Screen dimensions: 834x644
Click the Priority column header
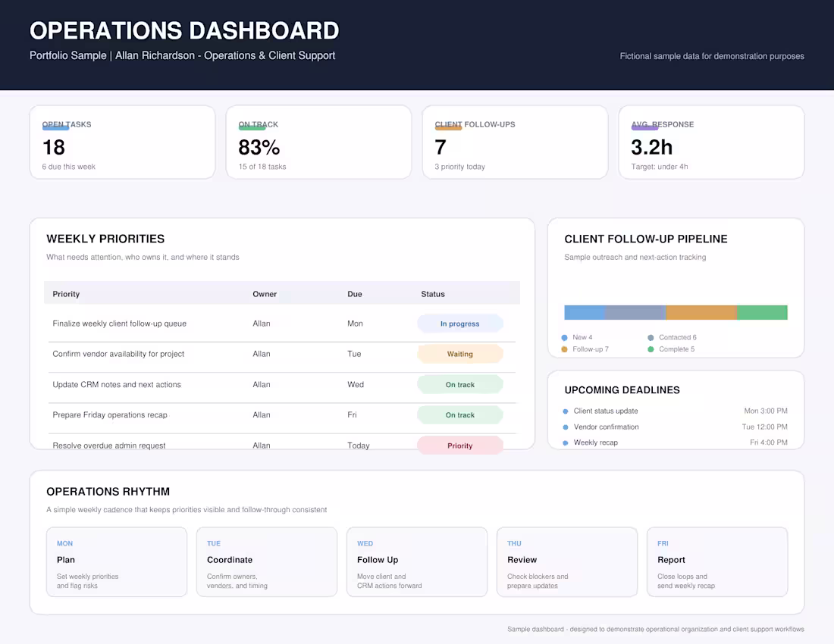click(x=66, y=294)
